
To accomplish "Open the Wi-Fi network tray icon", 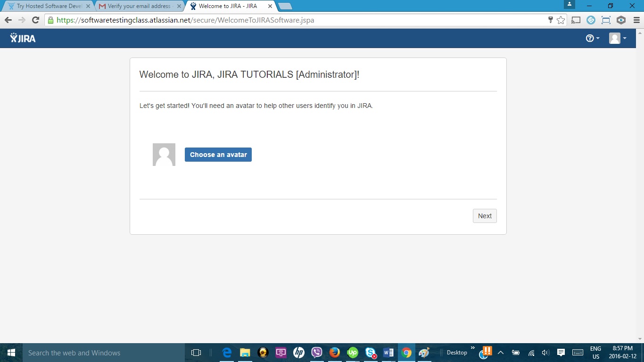I will 531,353.
